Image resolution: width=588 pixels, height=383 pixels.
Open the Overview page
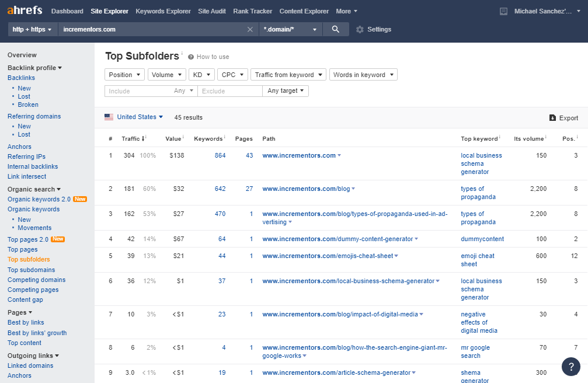[x=22, y=55]
